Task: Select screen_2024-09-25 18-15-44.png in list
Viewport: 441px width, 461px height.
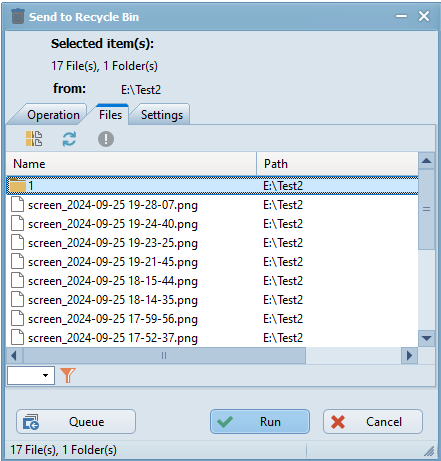Action: click(212, 281)
